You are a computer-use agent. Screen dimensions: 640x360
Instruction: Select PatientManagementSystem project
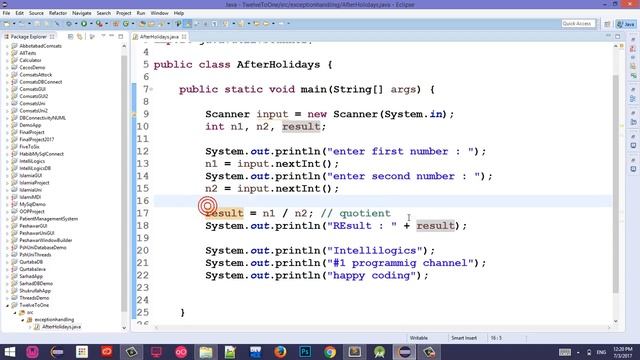pos(48,219)
